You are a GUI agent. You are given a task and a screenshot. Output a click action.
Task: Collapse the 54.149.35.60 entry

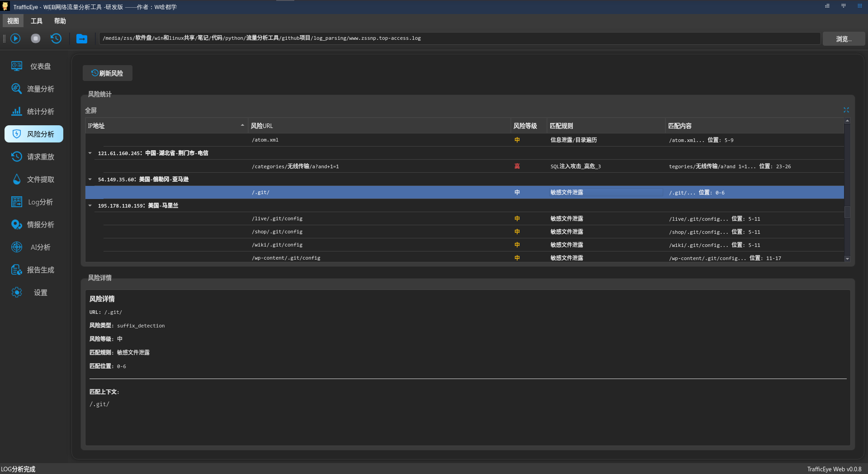90,179
